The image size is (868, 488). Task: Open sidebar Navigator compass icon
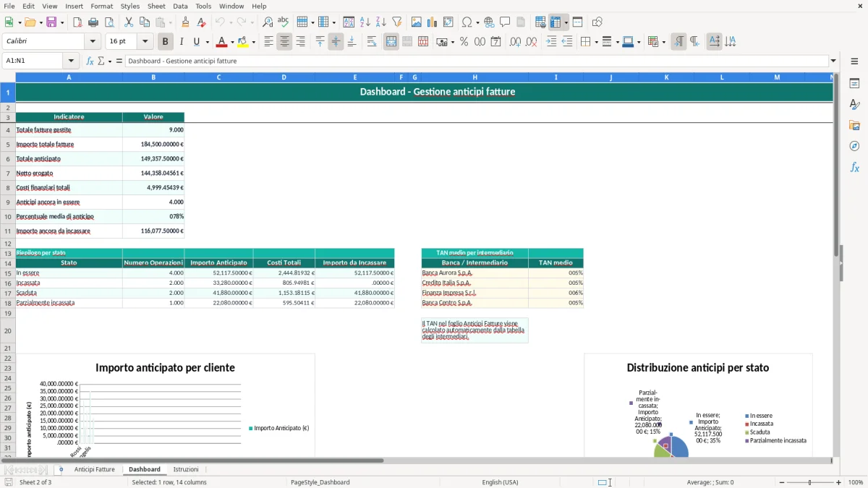[854, 146]
